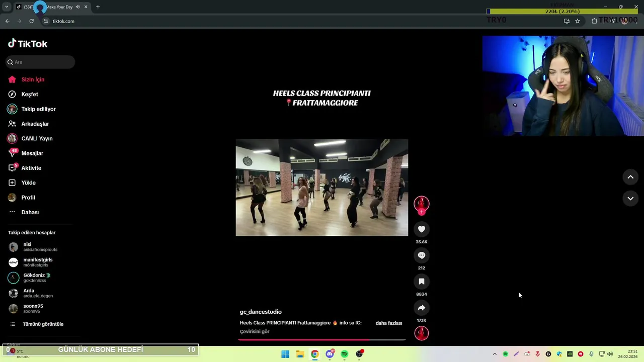Click the Spotify tray icon
The width and height of the screenshot is (644, 362).
(x=506, y=354)
